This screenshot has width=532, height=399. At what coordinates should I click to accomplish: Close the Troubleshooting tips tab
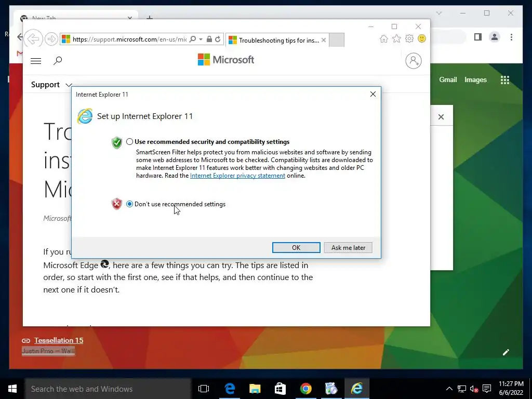point(324,40)
